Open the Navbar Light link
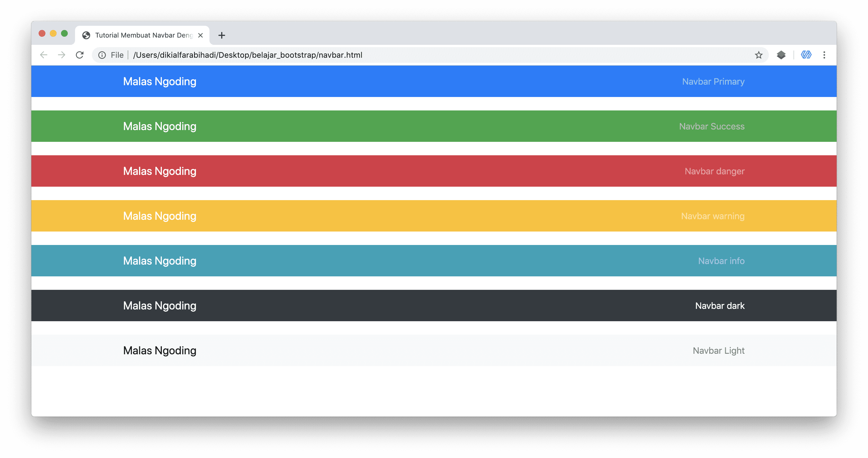 click(718, 351)
